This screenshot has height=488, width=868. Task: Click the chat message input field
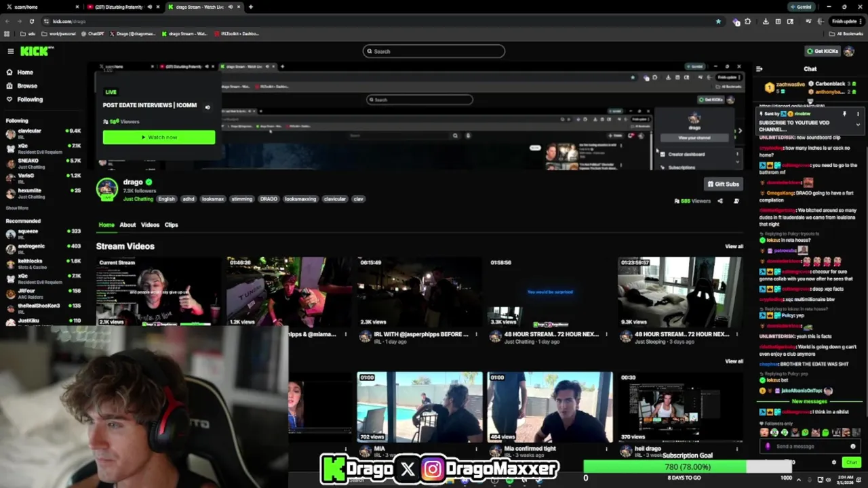[810, 447]
